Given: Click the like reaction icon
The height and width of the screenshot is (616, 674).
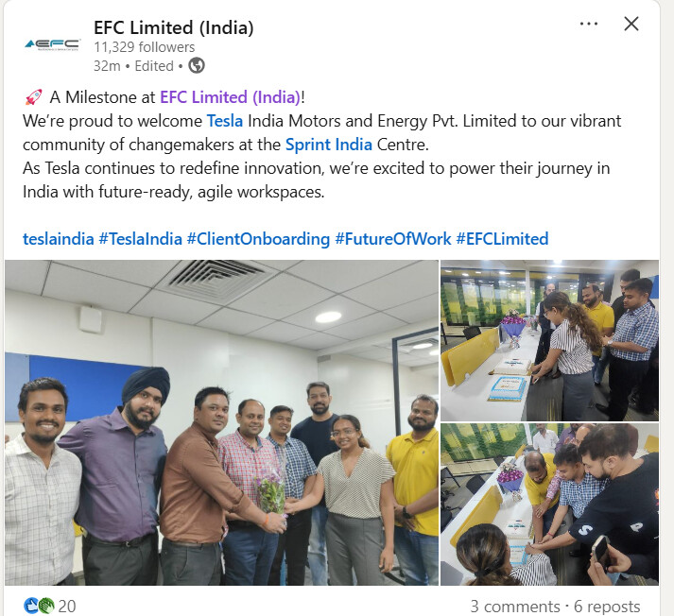Looking at the screenshot, I should pos(31,606).
